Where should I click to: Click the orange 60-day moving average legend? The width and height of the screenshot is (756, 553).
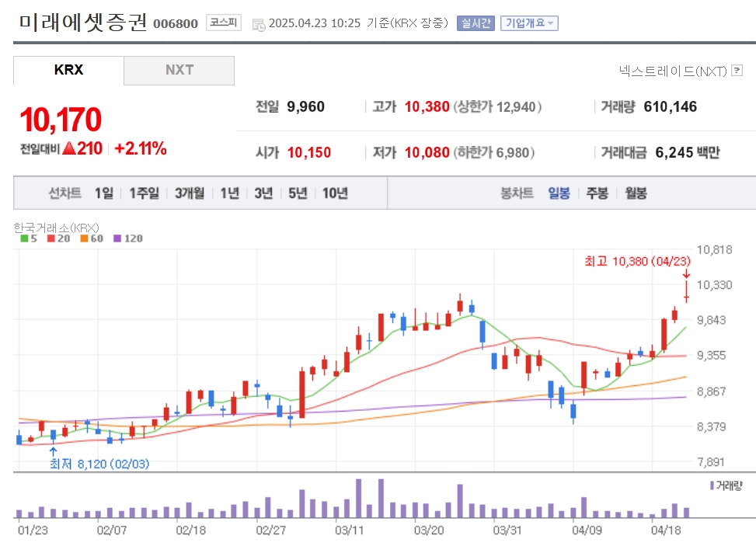click(x=92, y=238)
